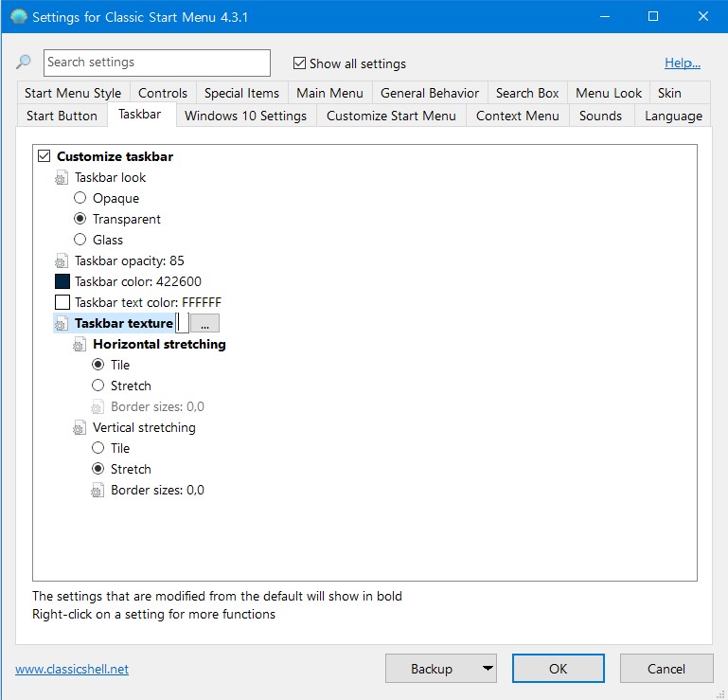Click the Help link
Image resolution: width=728 pixels, height=700 pixels.
point(682,63)
